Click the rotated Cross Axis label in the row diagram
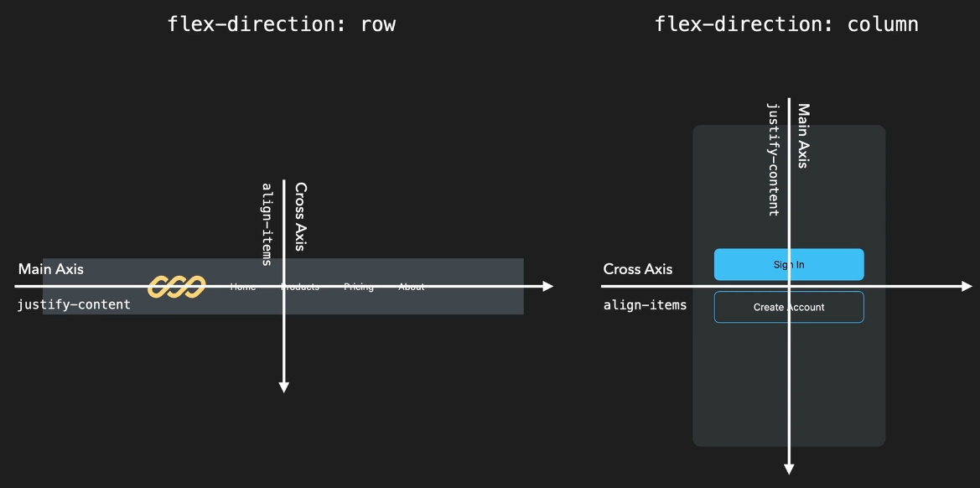The width and height of the screenshot is (980, 488). pos(300,217)
